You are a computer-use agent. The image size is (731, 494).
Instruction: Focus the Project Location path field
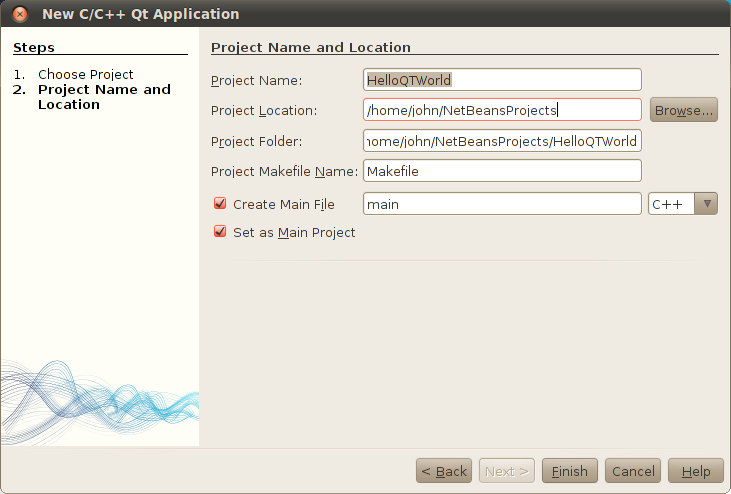[502, 110]
